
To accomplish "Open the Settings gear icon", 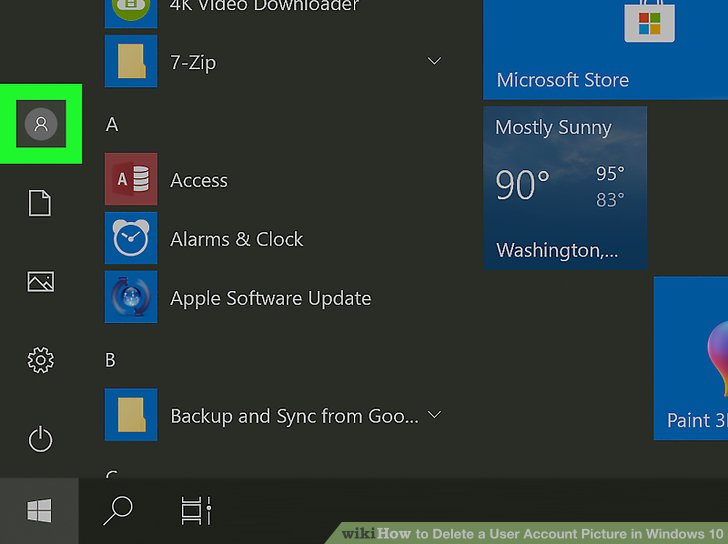I will pos(40,360).
